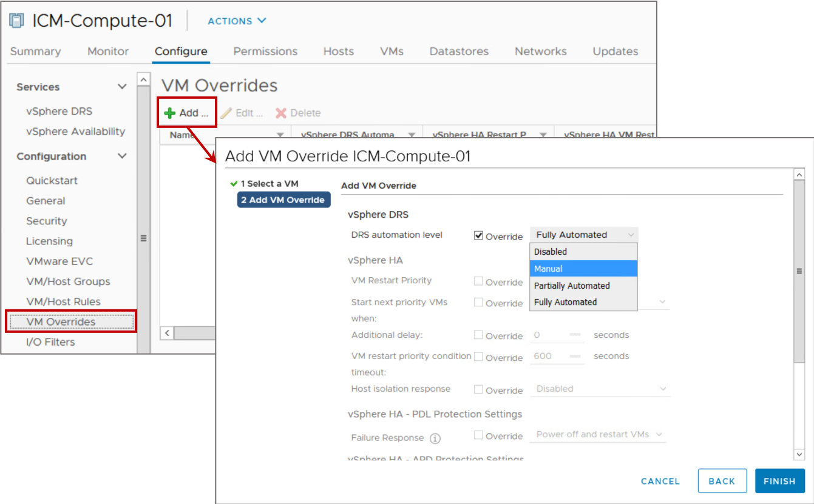Choose Partially Automated in the DRS list
Viewport: 814px width, 504px height.
pyautogui.click(x=584, y=286)
